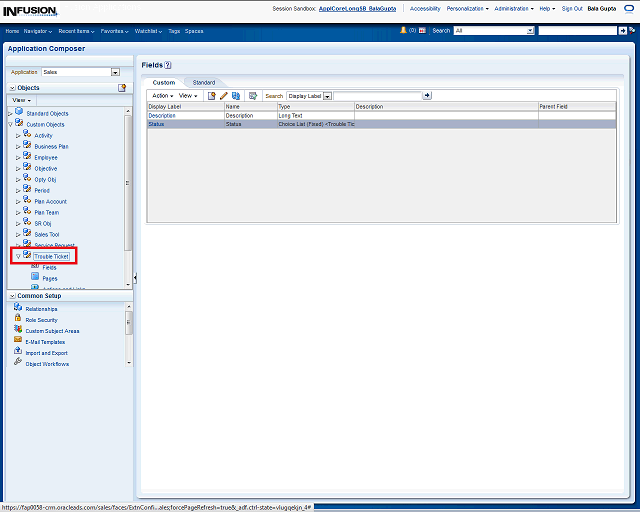
Task: Open the Application Sales dropdown
Action: coord(116,72)
